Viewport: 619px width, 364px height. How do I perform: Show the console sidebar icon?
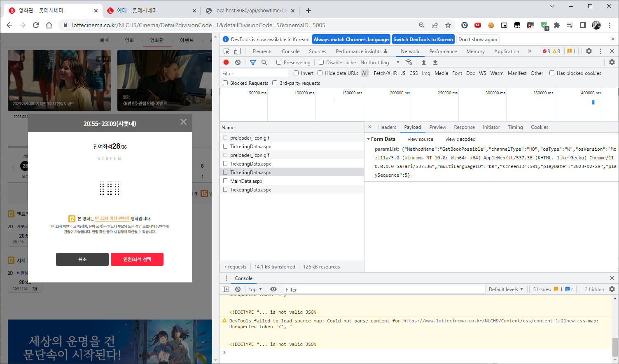[x=226, y=289]
